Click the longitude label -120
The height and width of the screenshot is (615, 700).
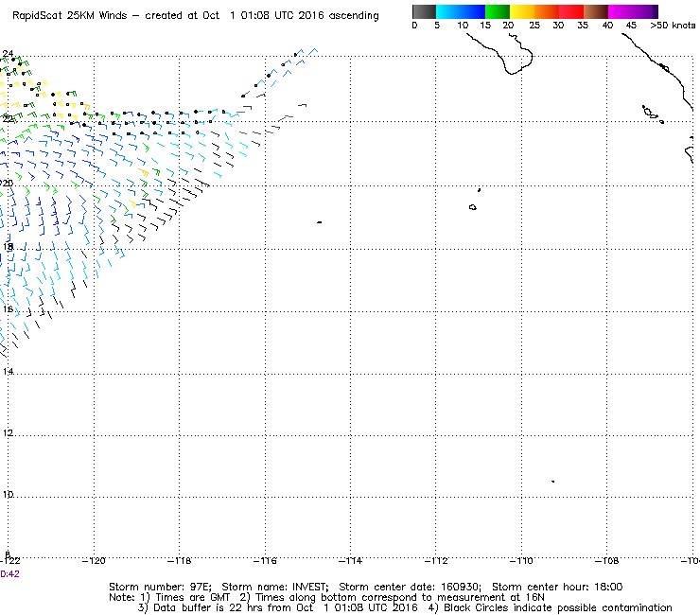(94, 561)
